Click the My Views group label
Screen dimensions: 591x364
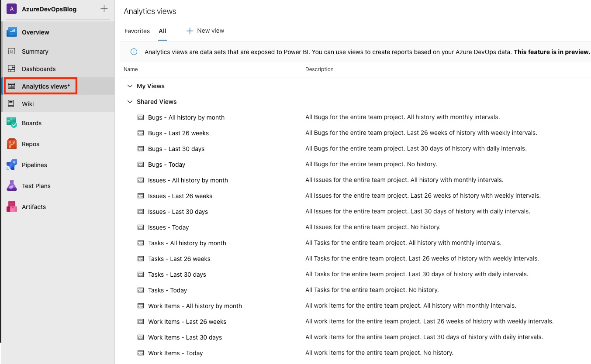pos(151,86)
